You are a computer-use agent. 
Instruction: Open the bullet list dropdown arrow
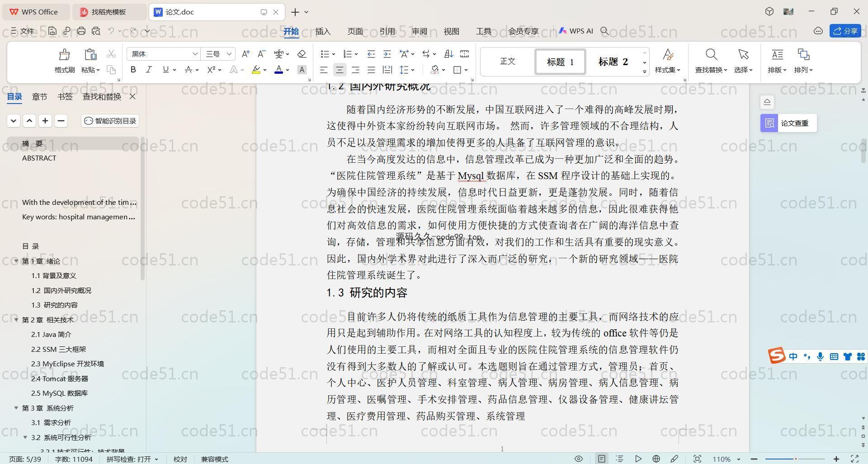[334, 54]
